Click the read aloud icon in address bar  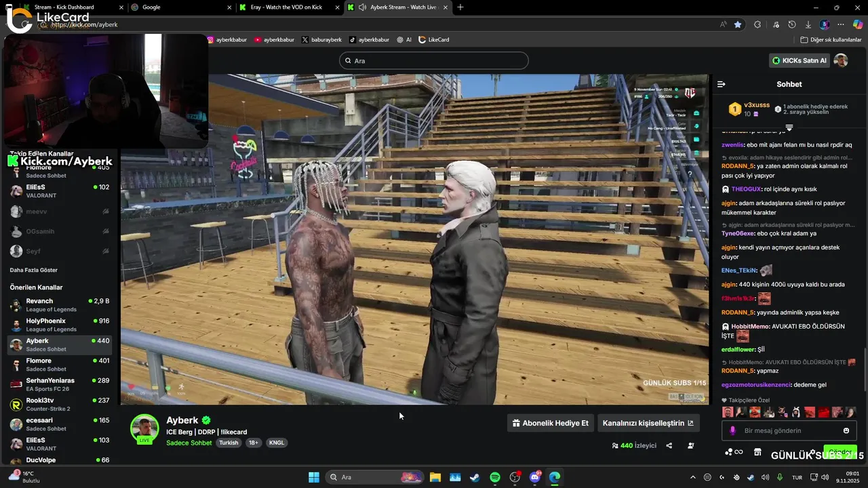pyautogui.click(x=724, y=24)
